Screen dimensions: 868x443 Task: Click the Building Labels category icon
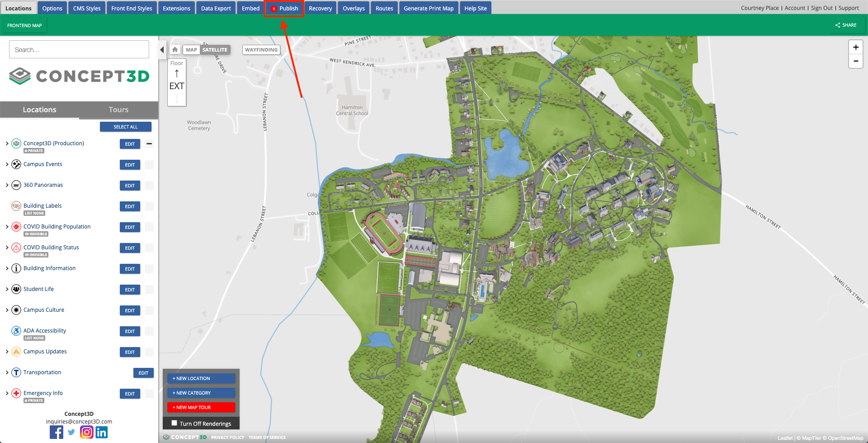16,206
